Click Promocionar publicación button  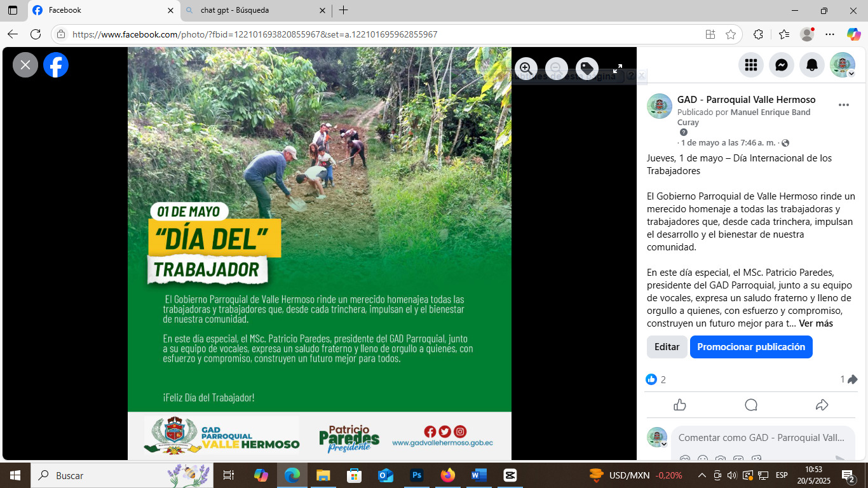coord(750,347)
